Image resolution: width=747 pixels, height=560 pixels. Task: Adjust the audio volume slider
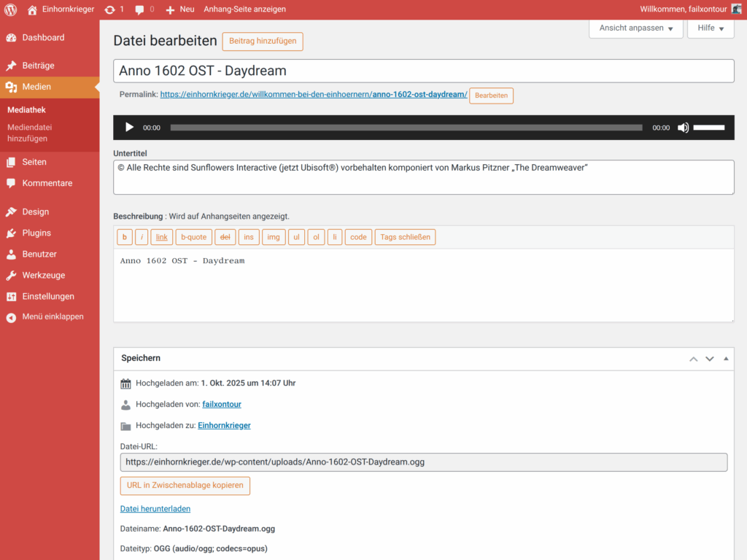(x=709, y=128)
